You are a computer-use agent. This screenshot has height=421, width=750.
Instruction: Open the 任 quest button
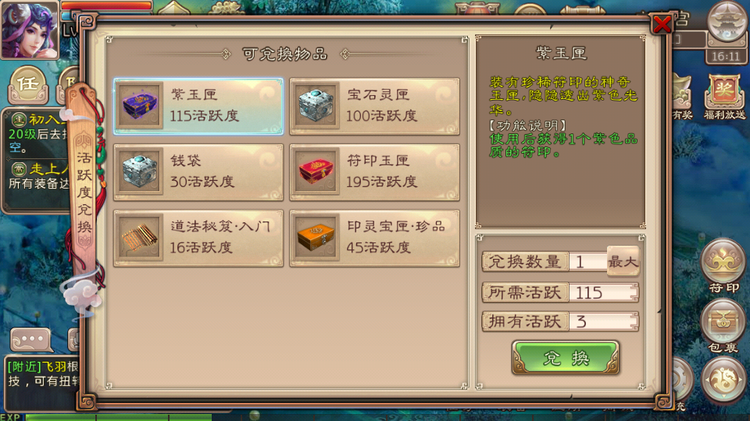coord(28,85)
